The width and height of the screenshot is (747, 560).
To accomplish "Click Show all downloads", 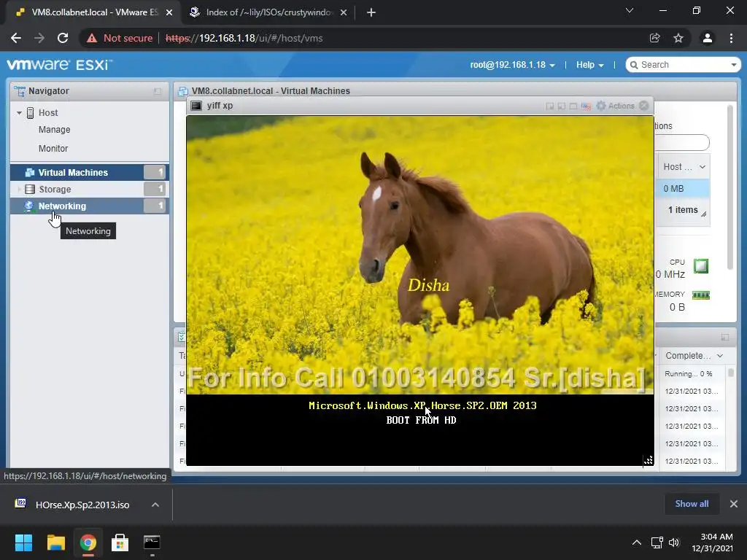I will 692,504.
